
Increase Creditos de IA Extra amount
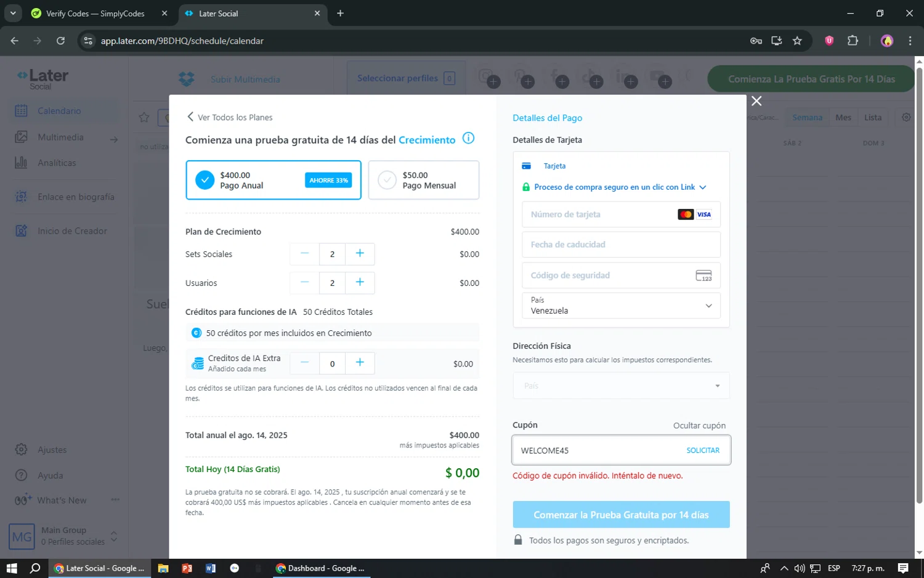tap(360, 364)
